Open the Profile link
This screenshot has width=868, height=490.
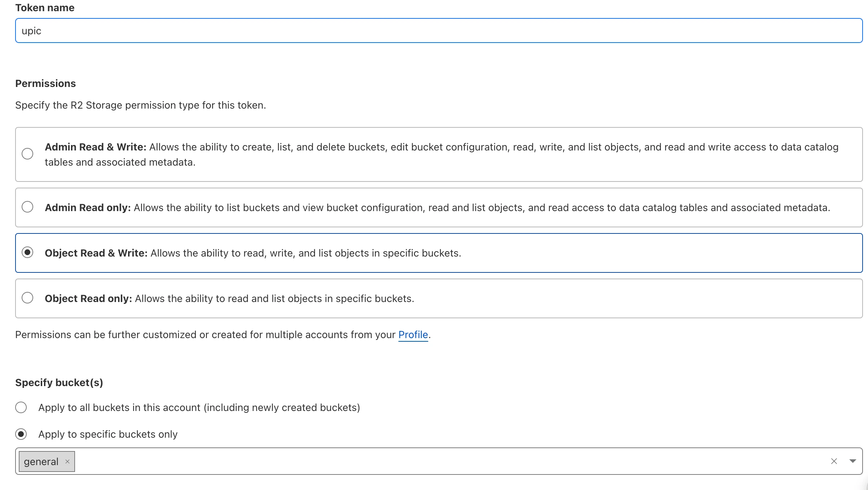click(413, 335)
